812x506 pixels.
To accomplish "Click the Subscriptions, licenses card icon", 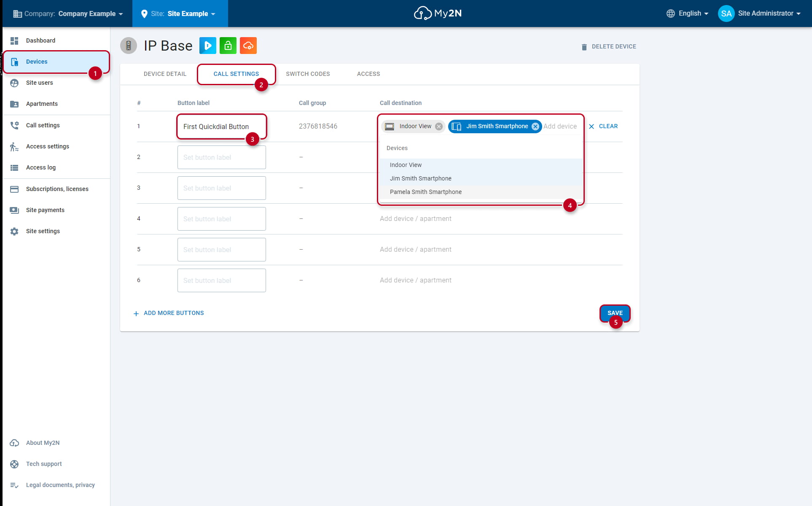I will point(14,189).
